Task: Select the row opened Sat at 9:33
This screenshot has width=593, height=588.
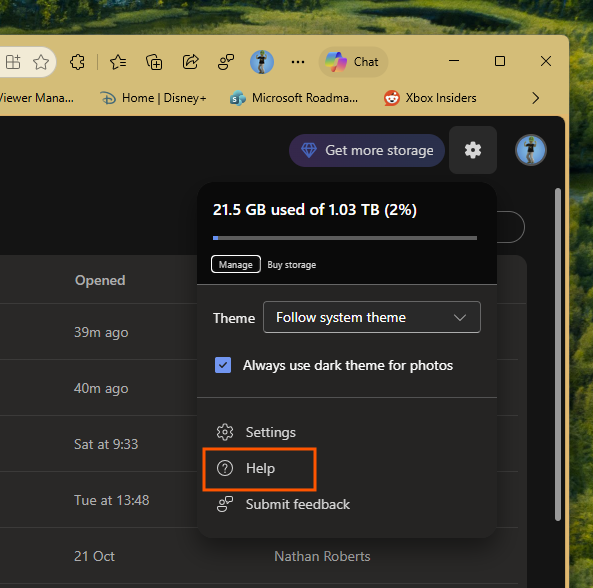Action: (x=98, y=444)
